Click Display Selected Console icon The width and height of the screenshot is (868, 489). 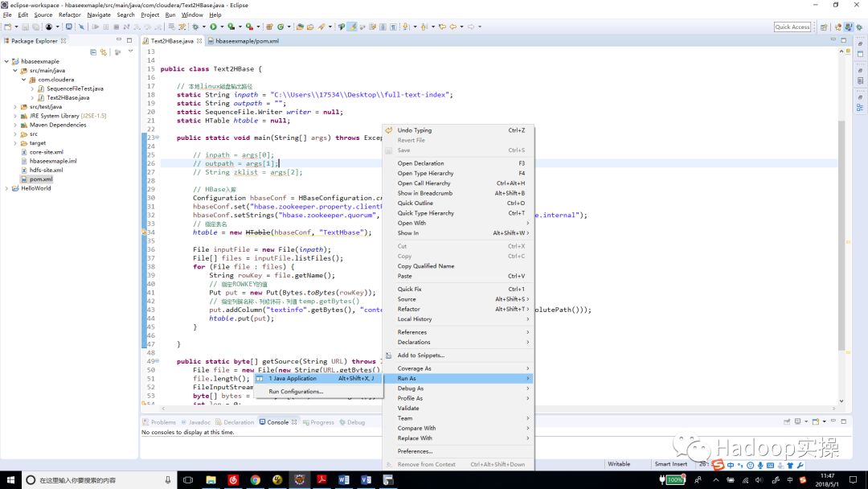[x=798, y=421]
